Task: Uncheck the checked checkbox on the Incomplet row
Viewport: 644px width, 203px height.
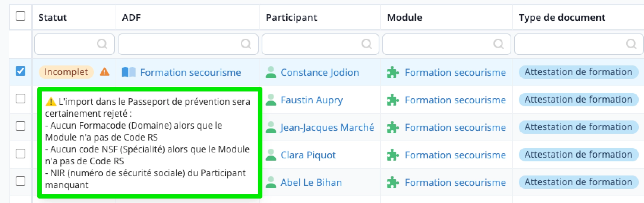Action: (x=20, y=71)
